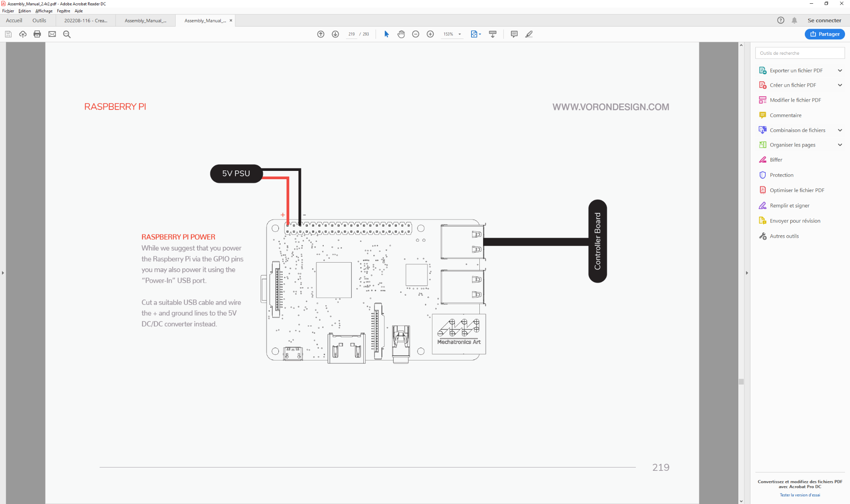The height and width of the screenshot is (504, 850).
Task: Click the zoom out minus icon
Action: click(415, 34)
